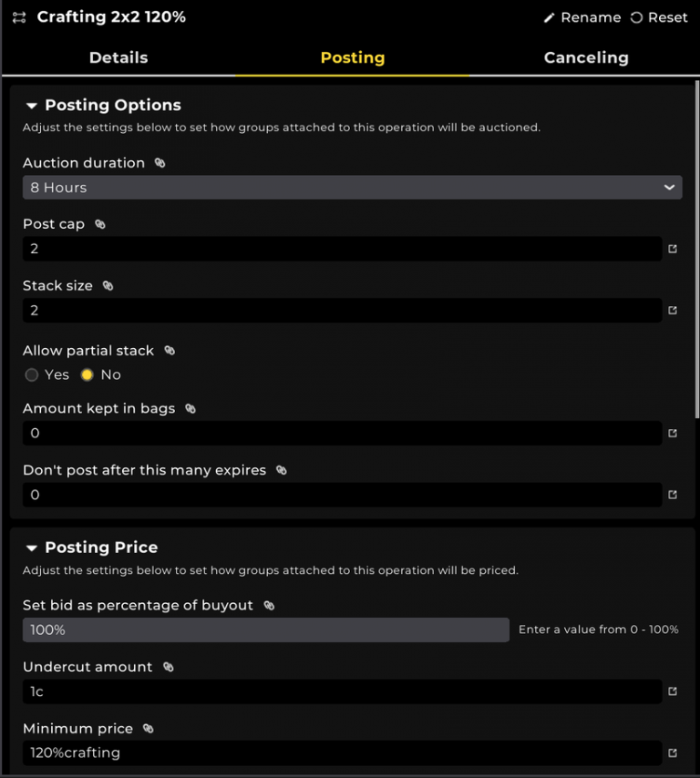Viewport: 700px width, 778px height.
Task: Click the export icon beside the Undercut amount field
Action: 672,691
